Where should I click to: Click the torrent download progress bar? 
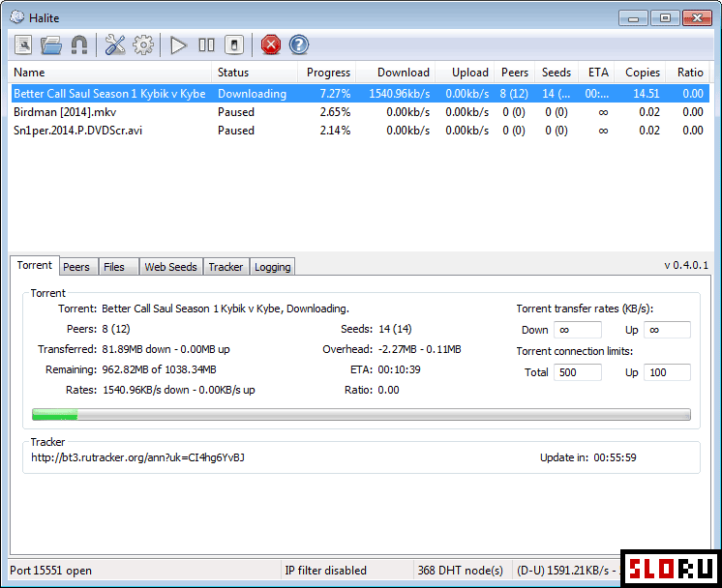361,414
